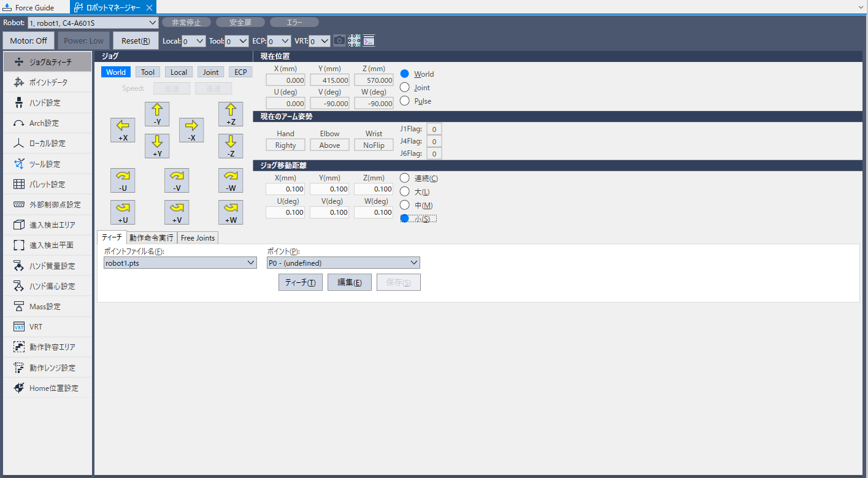Click the X(mm) jog distance field

[x=285, y=189]
